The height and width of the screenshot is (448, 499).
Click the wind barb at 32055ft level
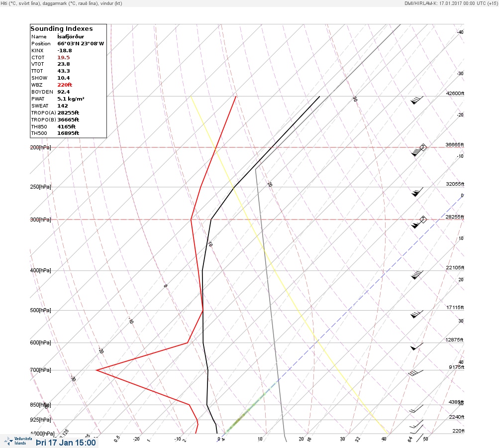coord(417,192)
